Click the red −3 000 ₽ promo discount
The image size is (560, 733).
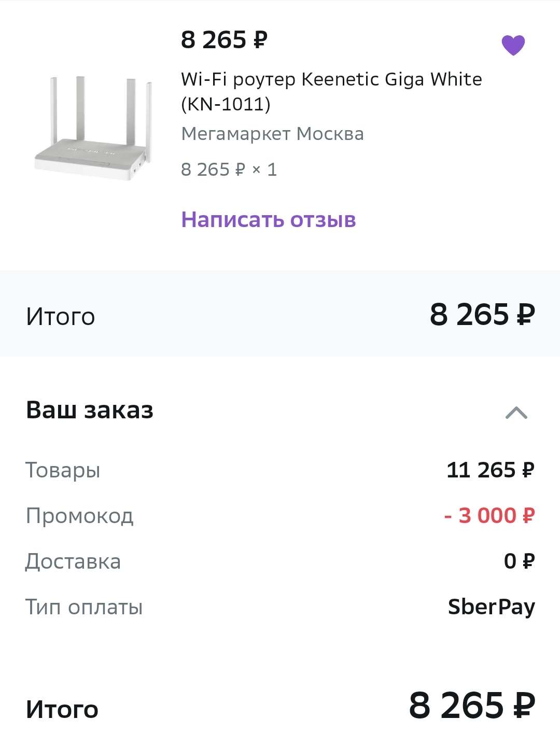click(x=489, y=516)
